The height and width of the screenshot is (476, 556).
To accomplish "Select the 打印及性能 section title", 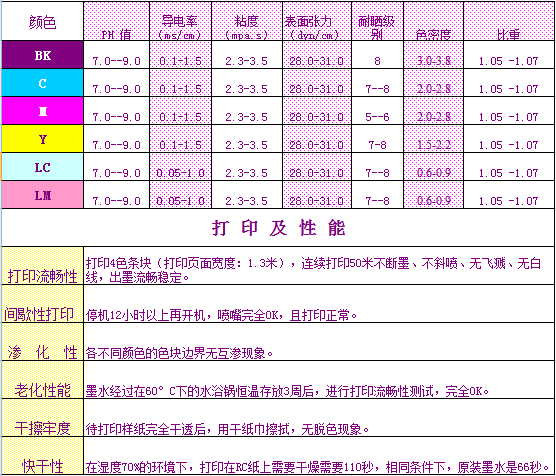I will coord(278,228).
